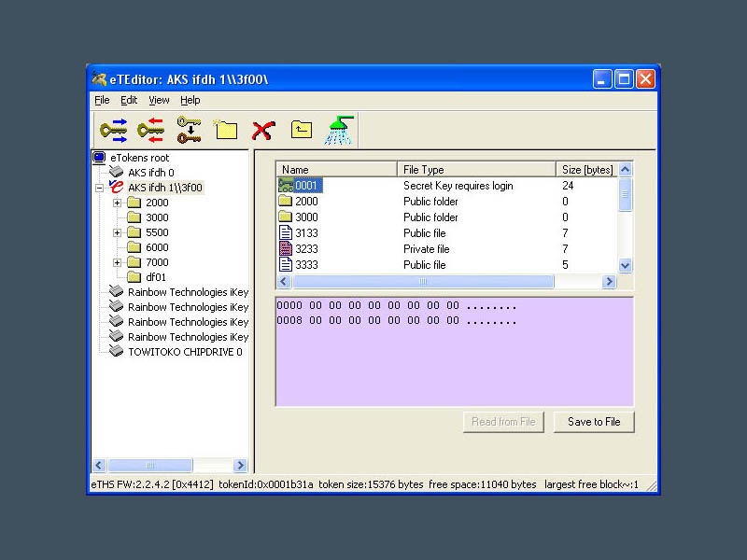
Task: Create a new folder with toolbar icon
Action: 225,130
